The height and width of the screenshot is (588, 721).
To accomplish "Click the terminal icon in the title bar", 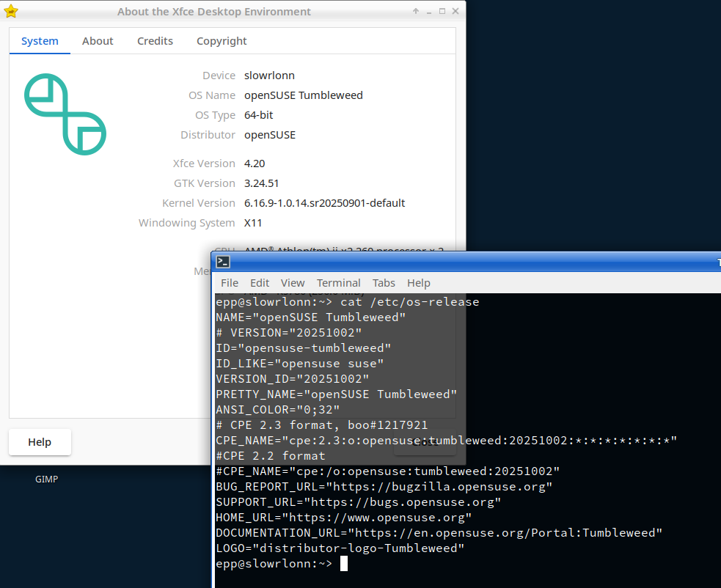I will tap(223, 262).
